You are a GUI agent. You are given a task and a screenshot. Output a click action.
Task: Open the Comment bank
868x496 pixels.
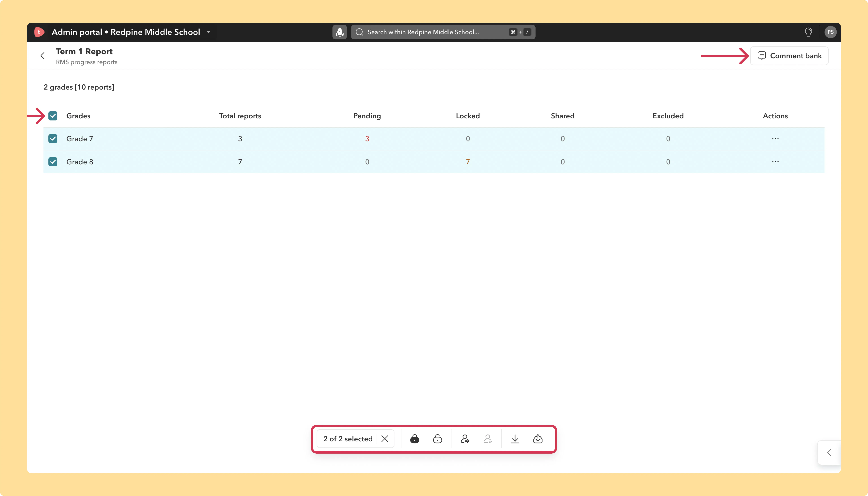click(789, 56)
